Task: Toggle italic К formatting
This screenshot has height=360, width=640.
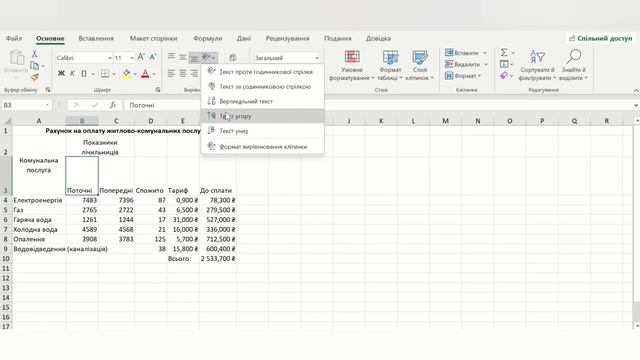Action: coord(72,74)
